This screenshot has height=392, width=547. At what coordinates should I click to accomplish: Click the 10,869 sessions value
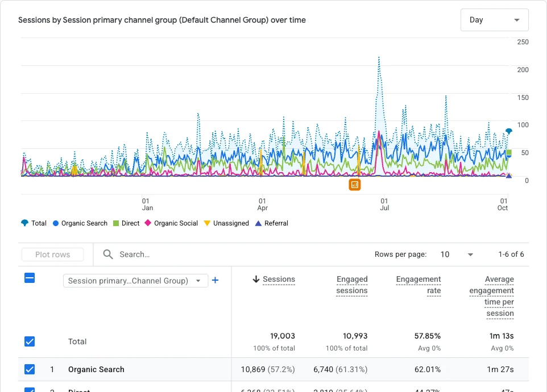tap(253, 369)
